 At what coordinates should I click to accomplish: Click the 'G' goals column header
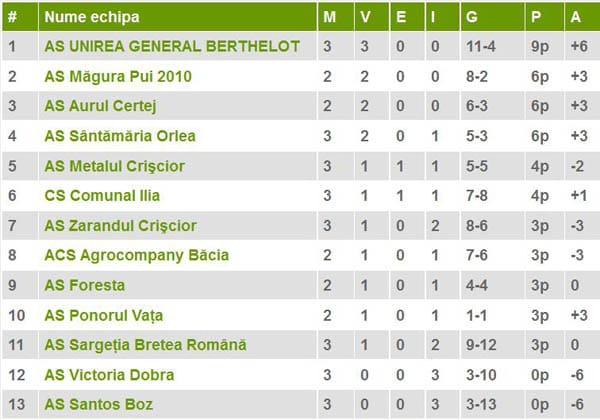point(472,17)
